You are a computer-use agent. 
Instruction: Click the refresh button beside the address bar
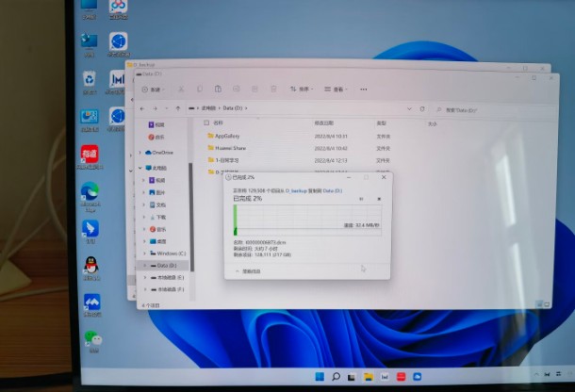click(x=423, y=109)
